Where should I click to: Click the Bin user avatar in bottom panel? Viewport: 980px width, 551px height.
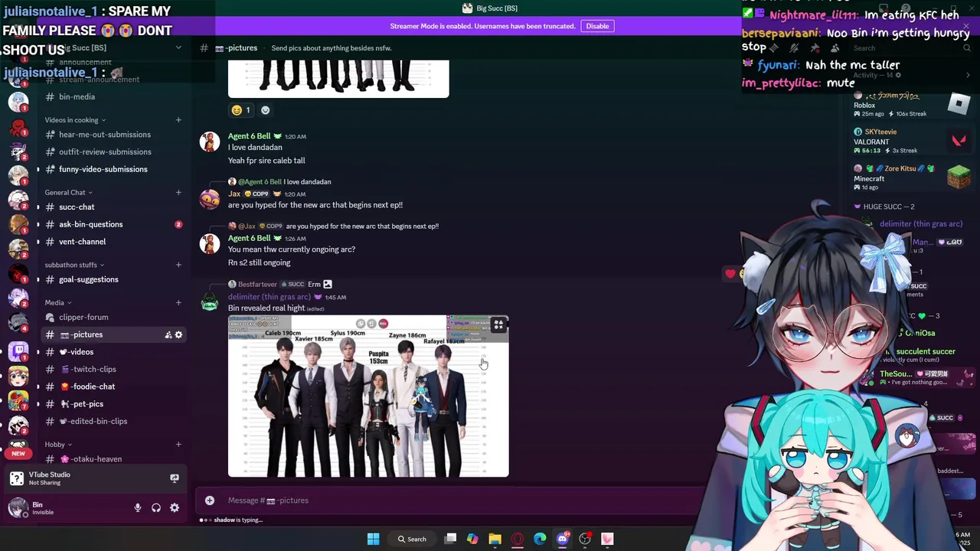17,507
